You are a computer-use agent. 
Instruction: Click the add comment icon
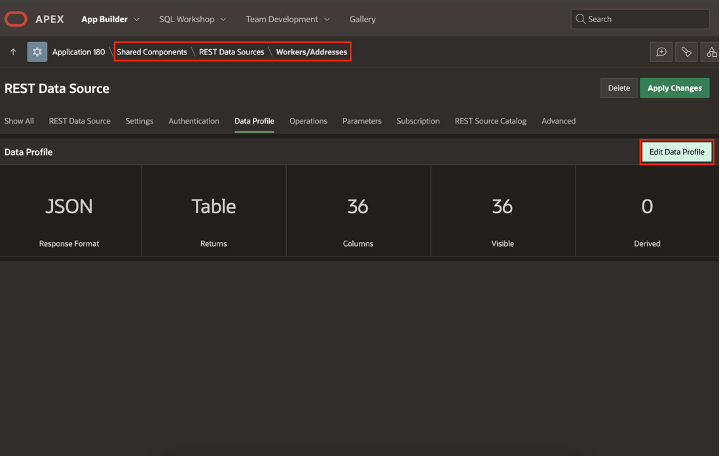pos(661,52)
